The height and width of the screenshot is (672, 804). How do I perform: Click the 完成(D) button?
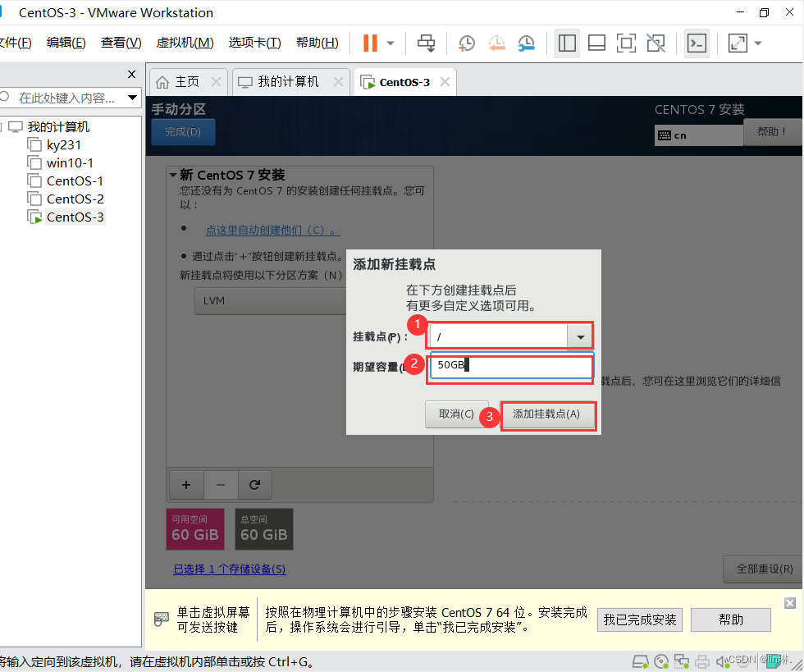point(183,132)
